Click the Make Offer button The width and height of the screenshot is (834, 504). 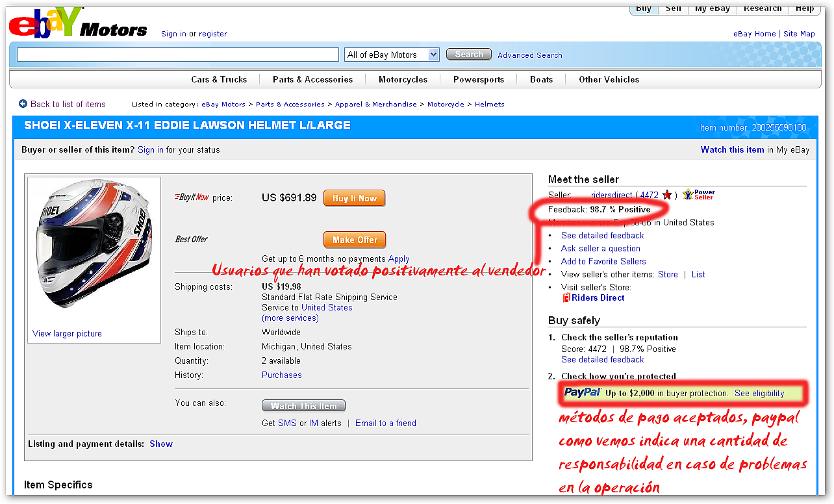pyautogui.click(x=355, y=240)
